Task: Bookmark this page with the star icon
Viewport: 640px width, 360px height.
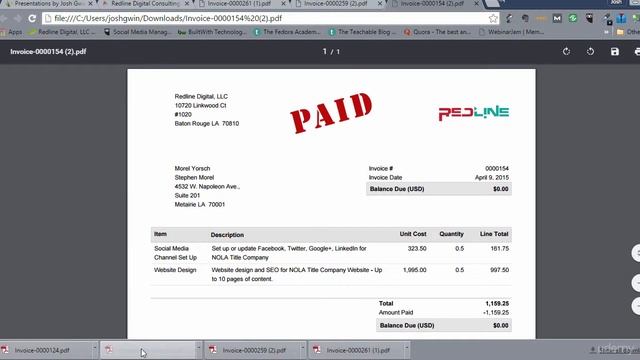Action: [493, 18]
